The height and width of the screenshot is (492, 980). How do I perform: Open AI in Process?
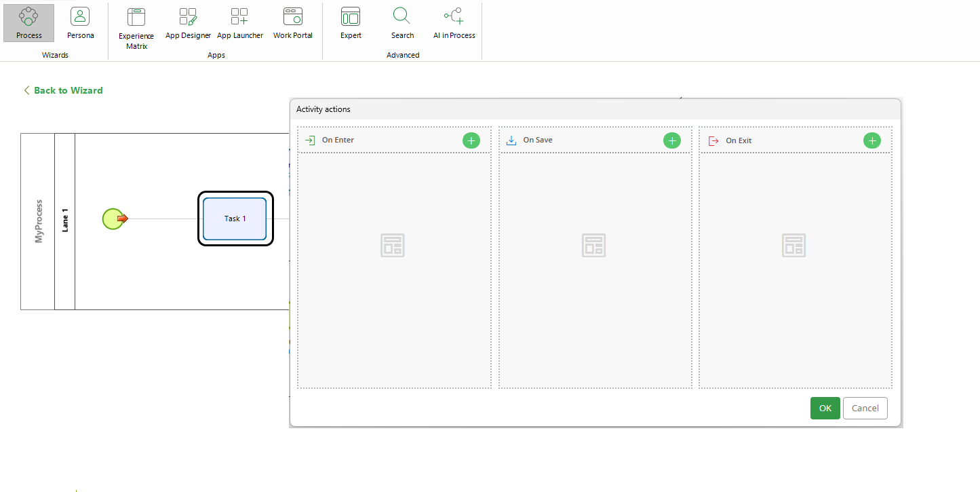(454, 24)
